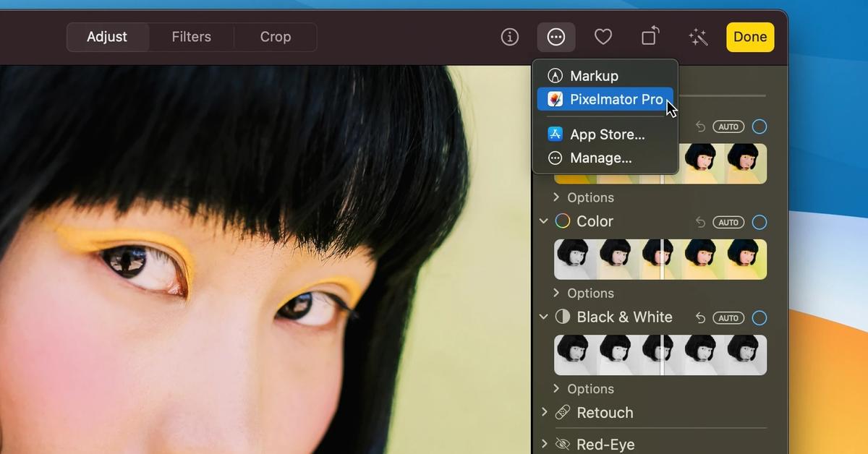Mark photo as Favorite with heart icon
Image resolution: width=868 pixels, height=454 pixels.
pyautogui.click(x=603, y=37)
